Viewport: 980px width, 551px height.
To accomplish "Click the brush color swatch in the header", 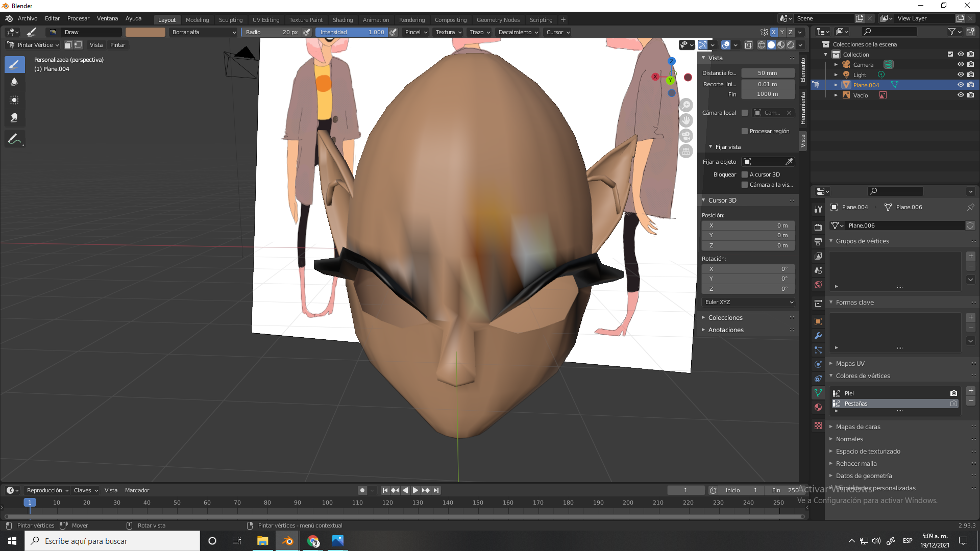I will coord(145,32).
